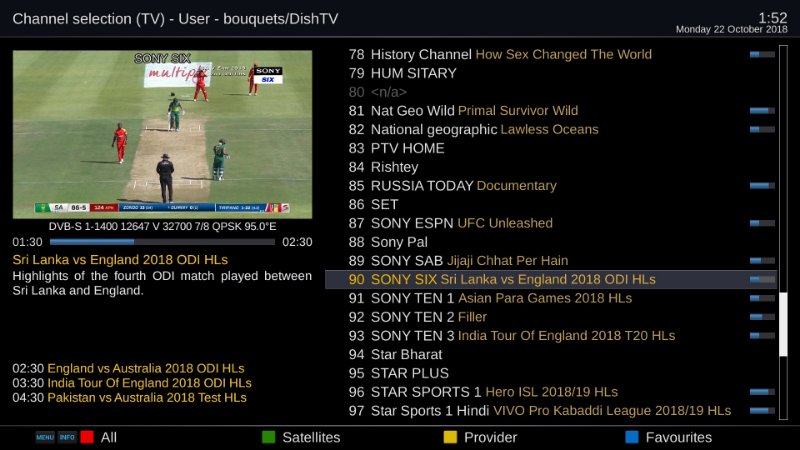Click the MENU button icon

45,437
